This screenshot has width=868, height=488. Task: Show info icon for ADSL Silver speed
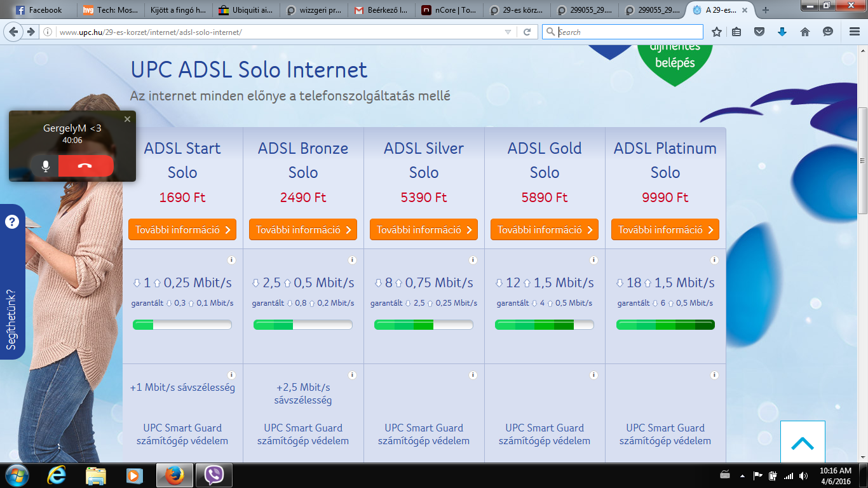[473, 260]
